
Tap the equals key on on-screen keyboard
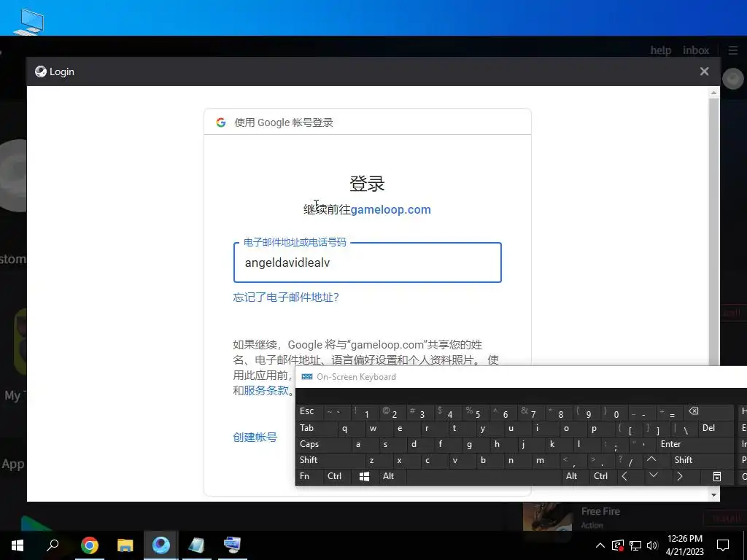[670, 412]
